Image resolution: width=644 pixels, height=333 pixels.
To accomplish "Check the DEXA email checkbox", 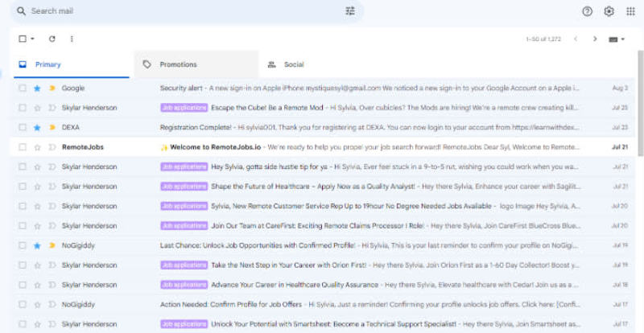I will pyautogui.click(x=23, y=127).
